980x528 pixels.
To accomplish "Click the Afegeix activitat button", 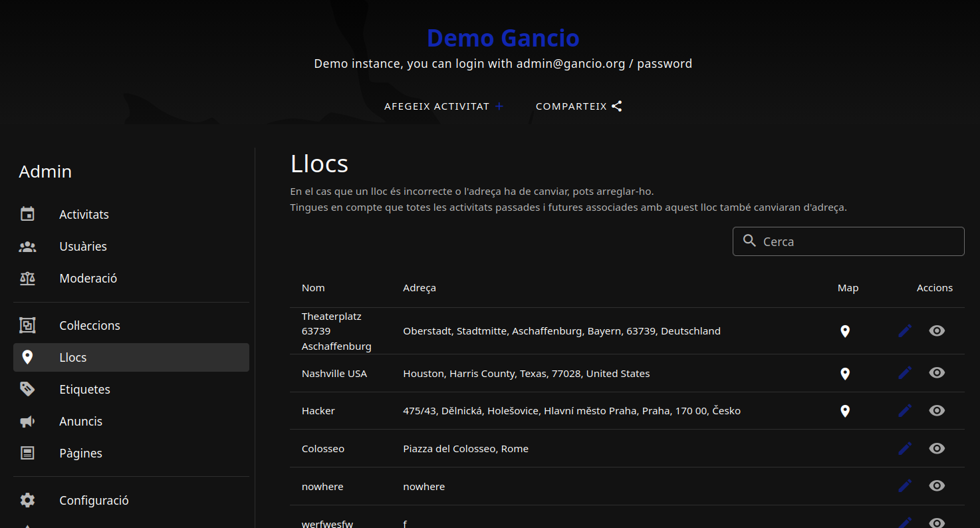I will (443, 106).
